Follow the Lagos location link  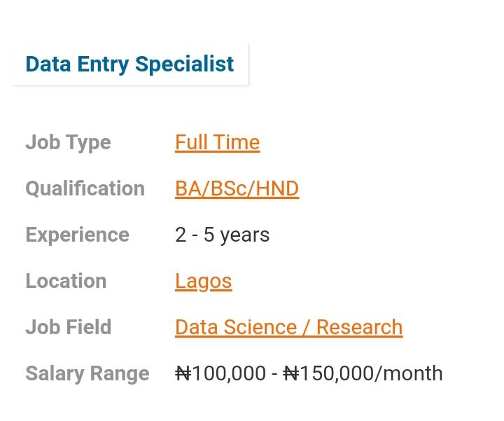pyautogui.click(x=203, y=281)
